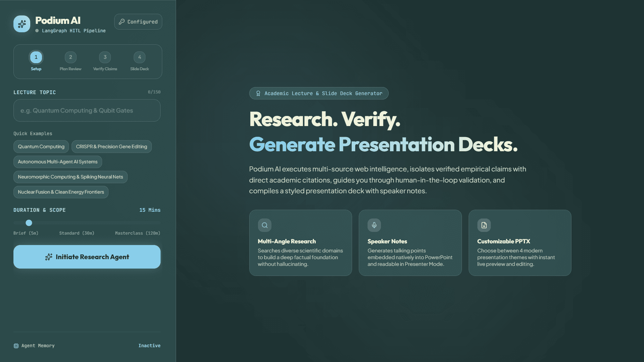The width and height of the screenshot is (644, 362).
Task: Click the 15 Mins duration value
Action: click(x=150, y=210)
